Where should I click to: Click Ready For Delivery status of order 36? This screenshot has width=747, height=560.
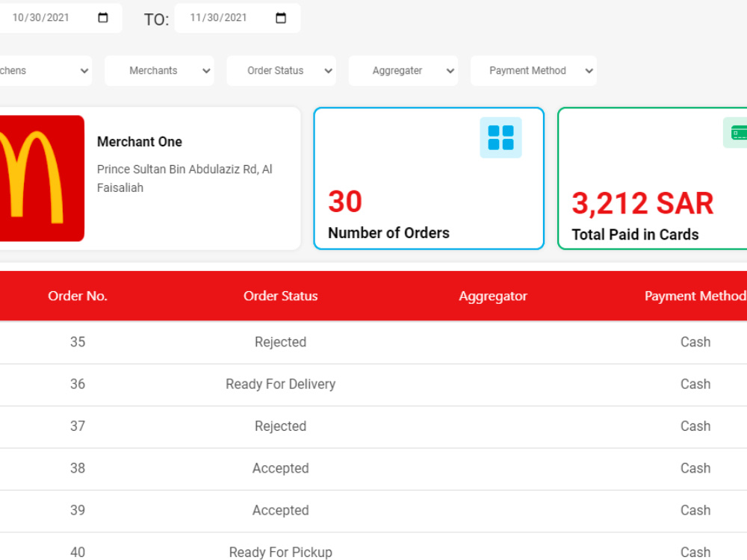pos(281,384)
